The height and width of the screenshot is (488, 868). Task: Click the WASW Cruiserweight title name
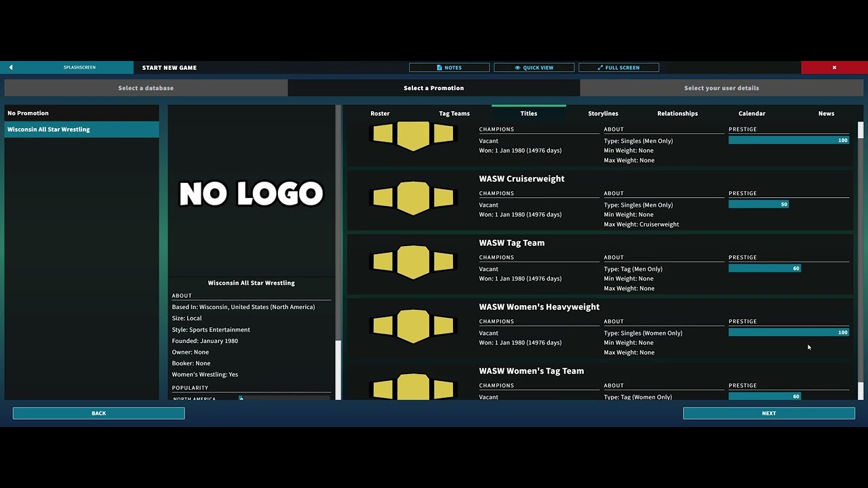(x=521, y=179)
